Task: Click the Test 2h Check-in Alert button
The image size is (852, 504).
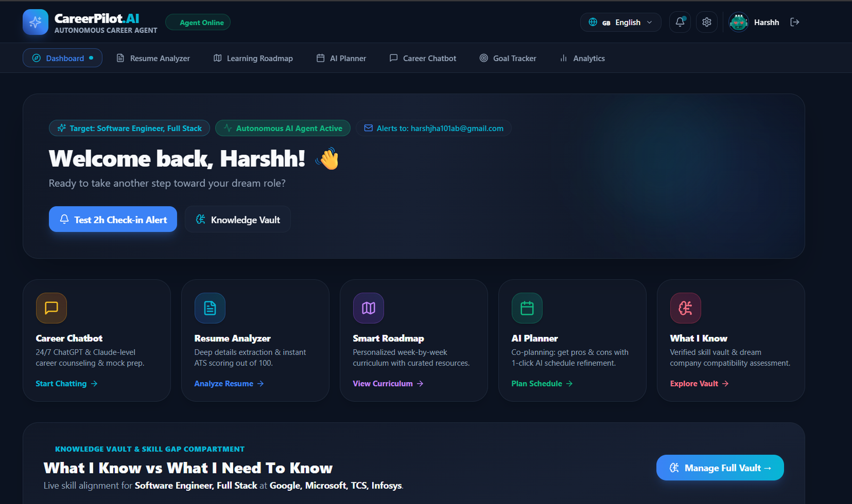Action: coord(113,219)
